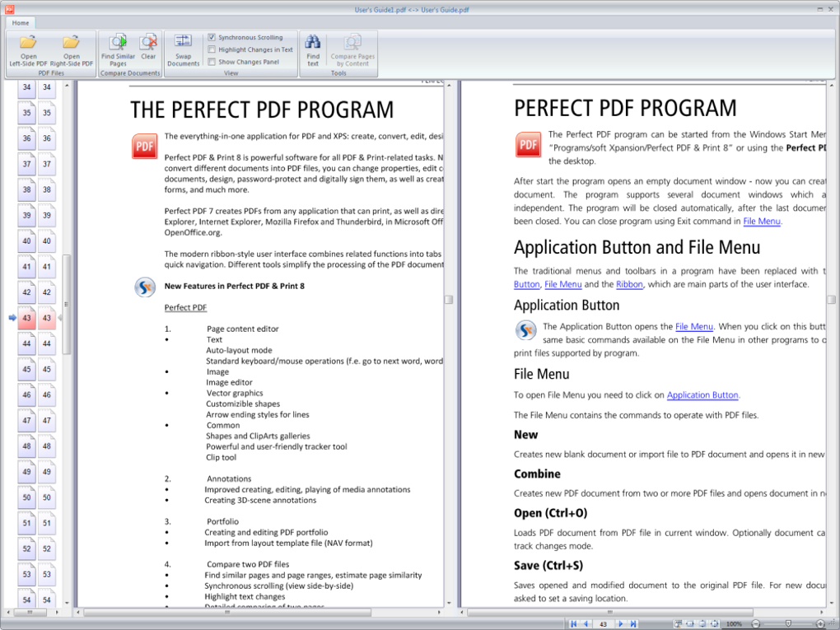Open Left-Side PDF file
Image resolution: width=840 pixels, height=630 pixels.
coord(28,51)
